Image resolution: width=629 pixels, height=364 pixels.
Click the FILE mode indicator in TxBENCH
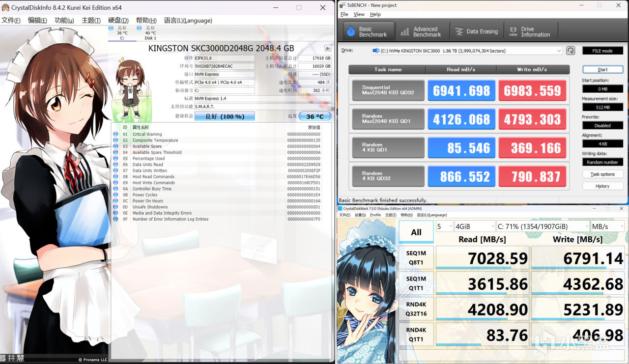pyautogui.click(x=602, y=51)
